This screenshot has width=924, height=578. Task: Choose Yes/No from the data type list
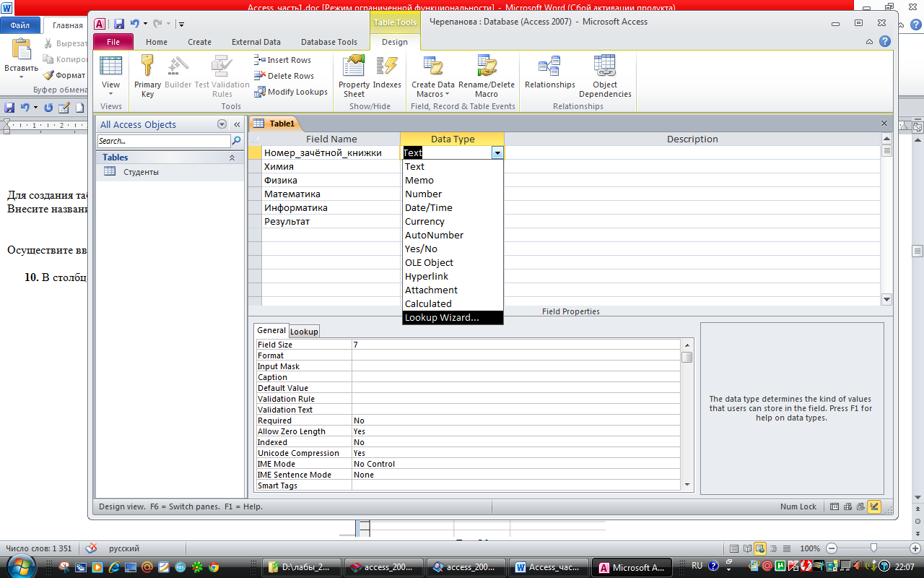tap(453, 249)
